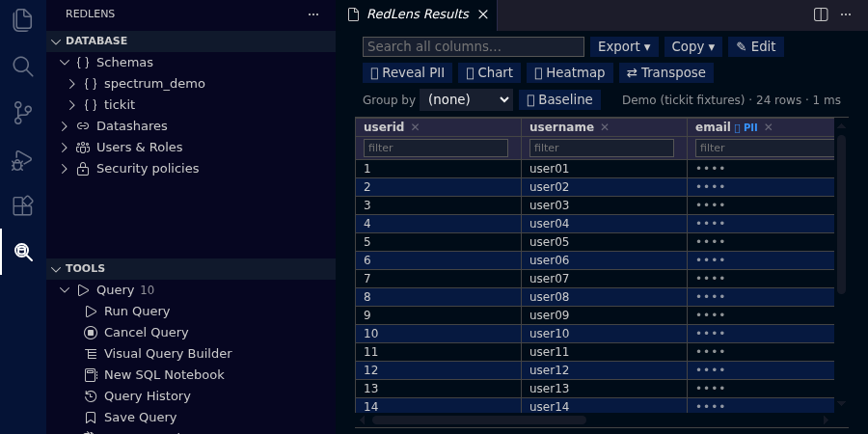The height and width of the screenshot is (434, 868).
Task: Expand the Security policies node
Action: [65, 168]
